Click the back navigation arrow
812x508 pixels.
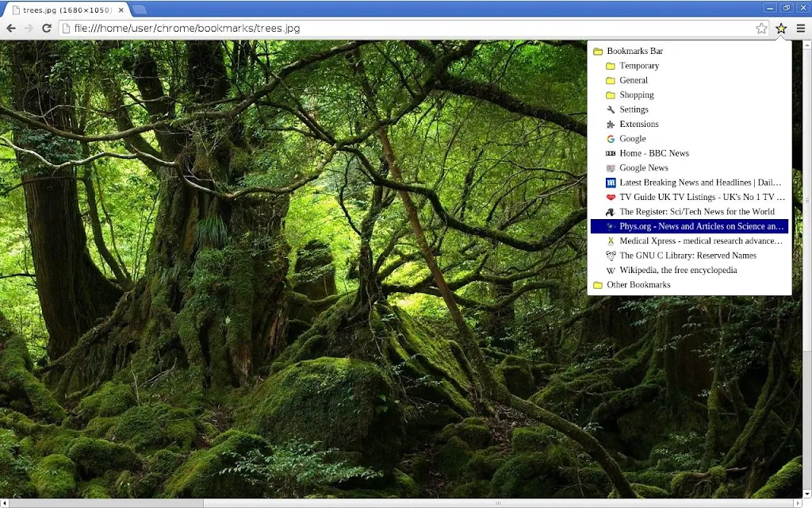click(x=11, y=29)
